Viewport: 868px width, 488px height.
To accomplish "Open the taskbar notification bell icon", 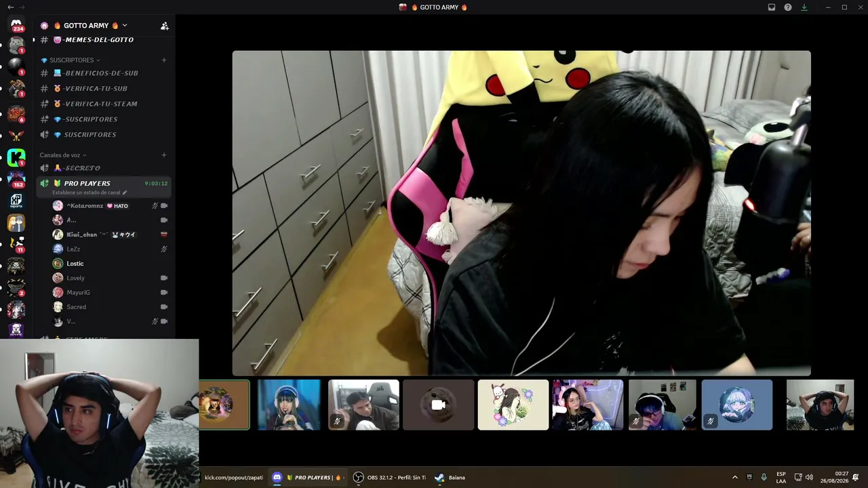I will [856, 478].
